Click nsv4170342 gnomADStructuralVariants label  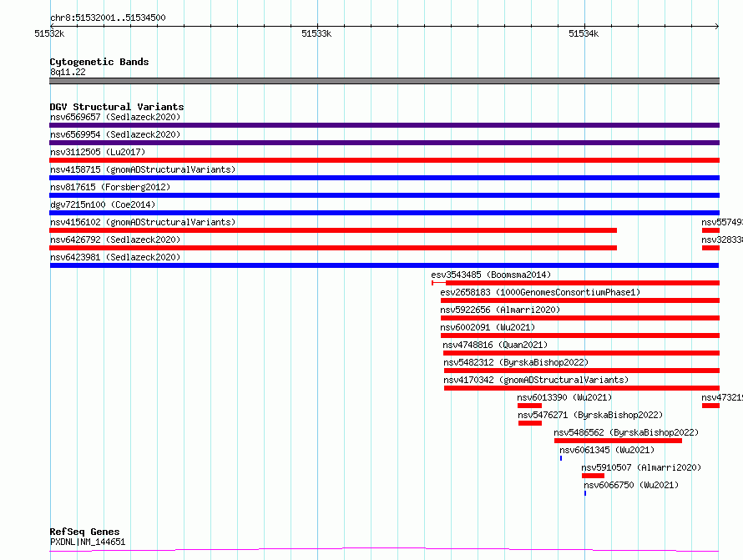[x=537, y=380]
